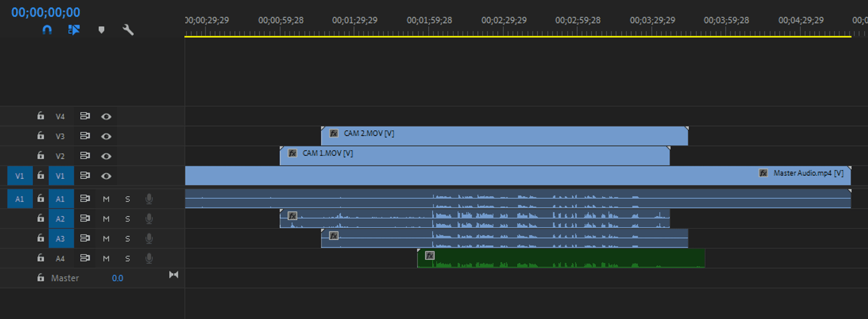Click the V1 source patching indicator
868x319 pixels.
click(x=20, y=176)
